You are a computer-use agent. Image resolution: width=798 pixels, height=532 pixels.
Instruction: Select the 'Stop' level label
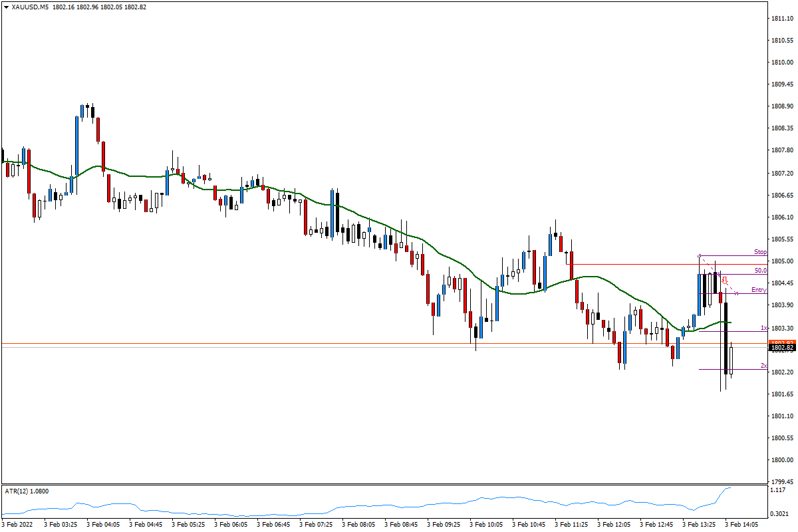coord(760,252)
